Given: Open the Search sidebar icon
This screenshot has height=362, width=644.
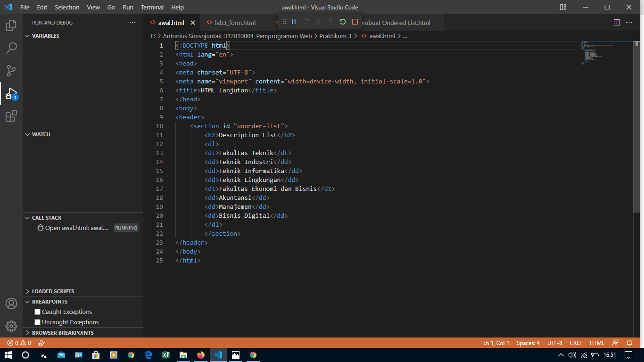Looking at the screenshot, I should click(x=11, y=48).
